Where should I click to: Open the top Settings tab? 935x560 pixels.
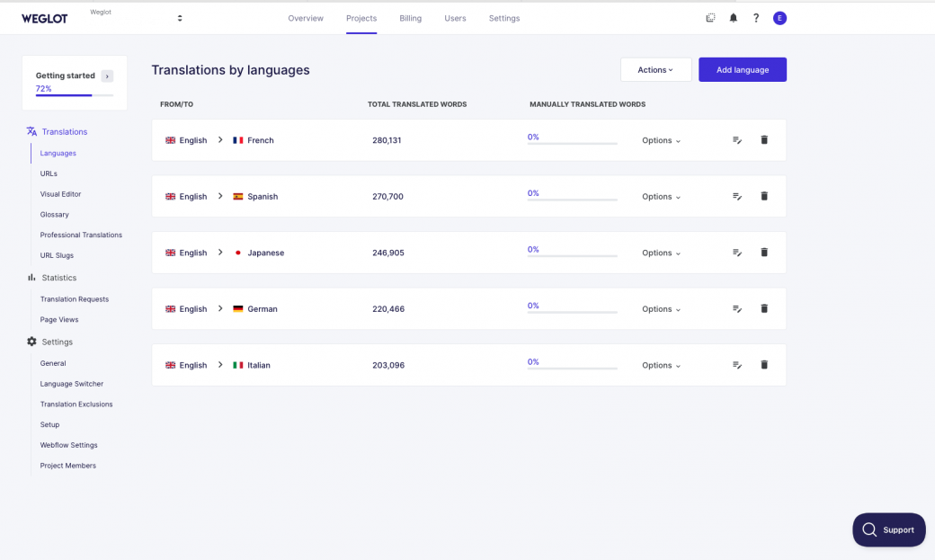click(x=504, y=19)
